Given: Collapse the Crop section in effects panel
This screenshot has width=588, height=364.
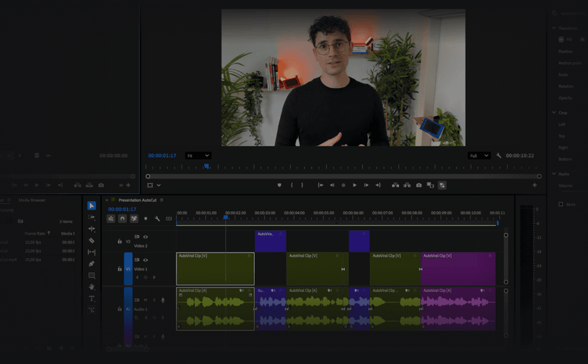Looking at the screenshot, I should pos(554,113).
